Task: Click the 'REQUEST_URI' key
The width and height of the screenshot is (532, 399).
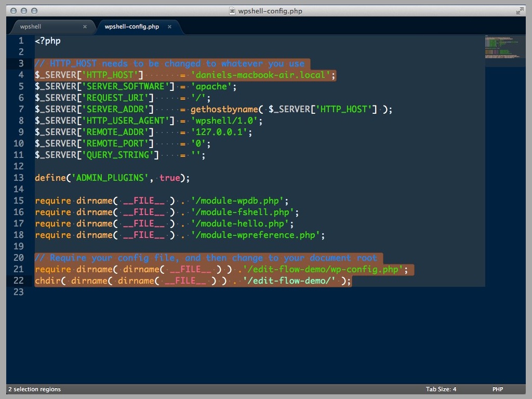Action: [x=115, y=98]
